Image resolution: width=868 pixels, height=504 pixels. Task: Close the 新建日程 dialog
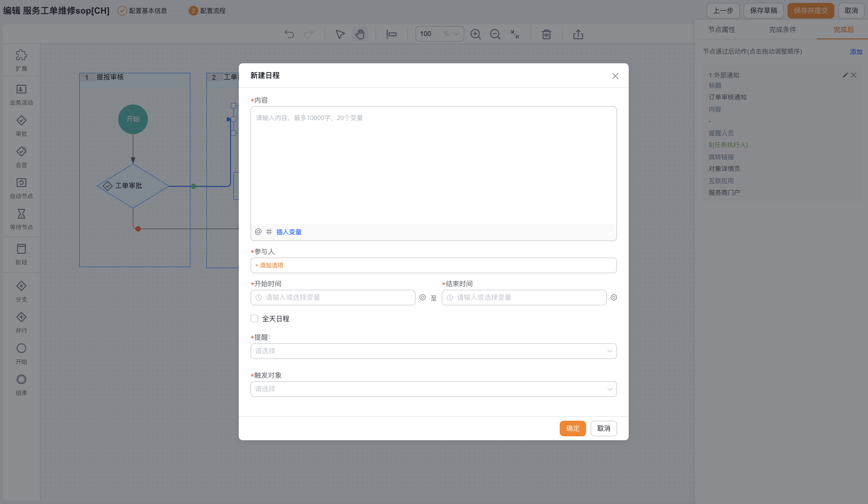point(615,76)
